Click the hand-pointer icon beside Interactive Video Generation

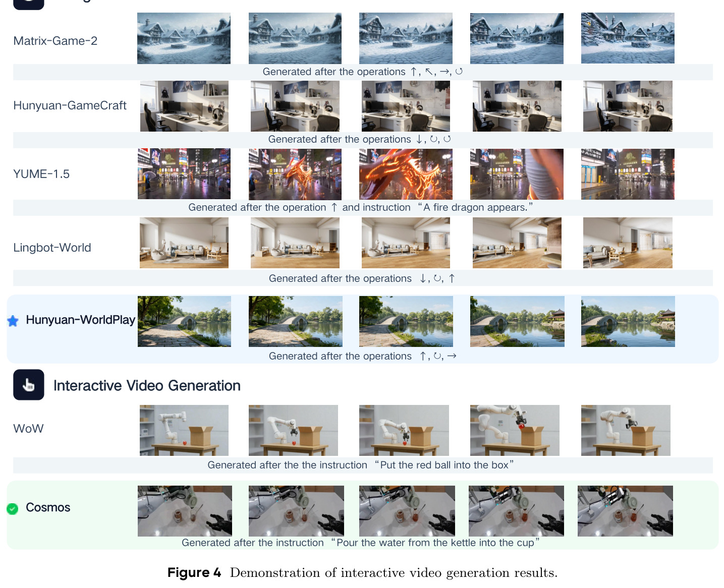(29, 385)
